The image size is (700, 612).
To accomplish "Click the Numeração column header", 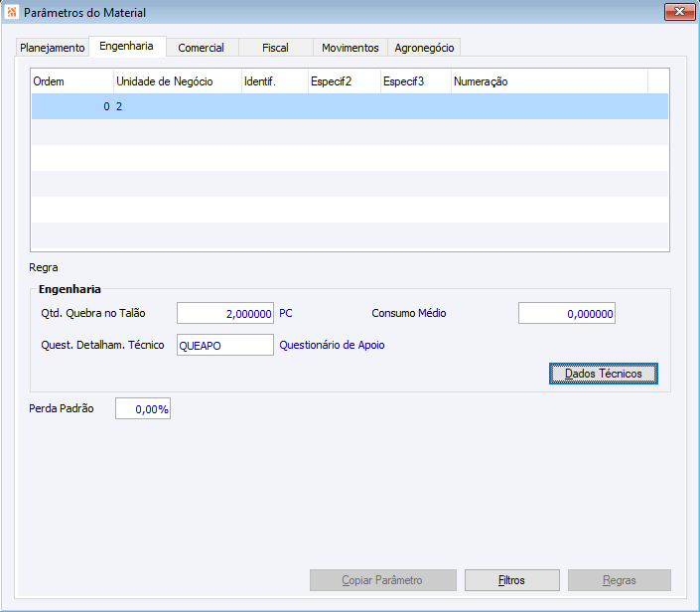I will 549,81.
